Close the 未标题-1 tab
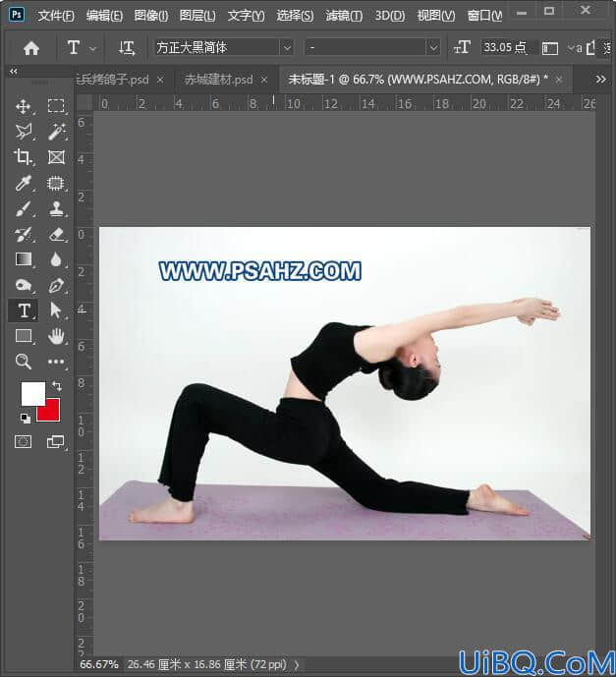Screen dimensions: 616x677 pyautogui.click(x=559, y=80)
